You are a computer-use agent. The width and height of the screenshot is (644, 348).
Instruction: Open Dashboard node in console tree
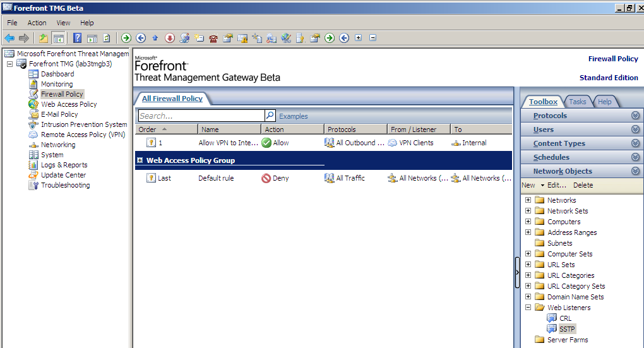coord(57,74)
